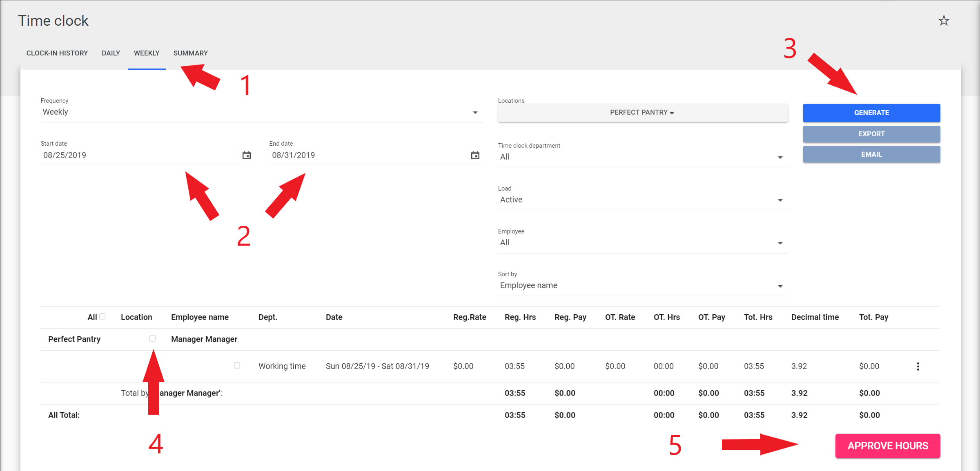Open the End date calendar picker
Image resolution: width=980 pixels, height=471 pixels.
[475, 156]
